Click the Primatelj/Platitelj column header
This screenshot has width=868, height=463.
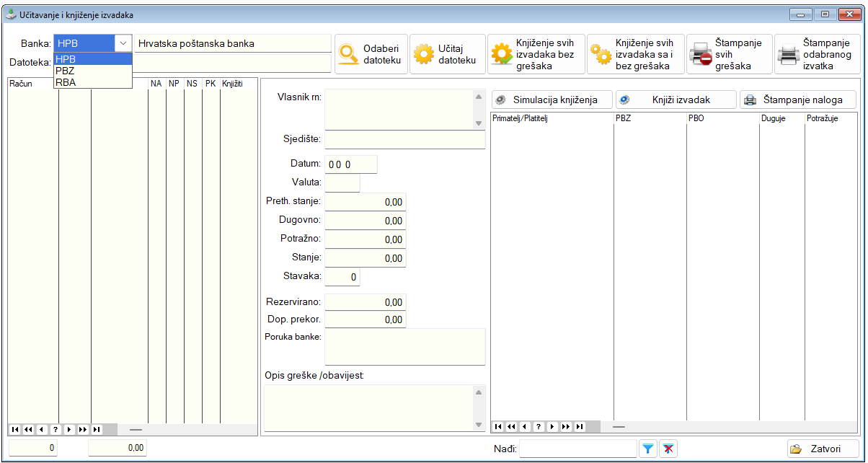552,118
